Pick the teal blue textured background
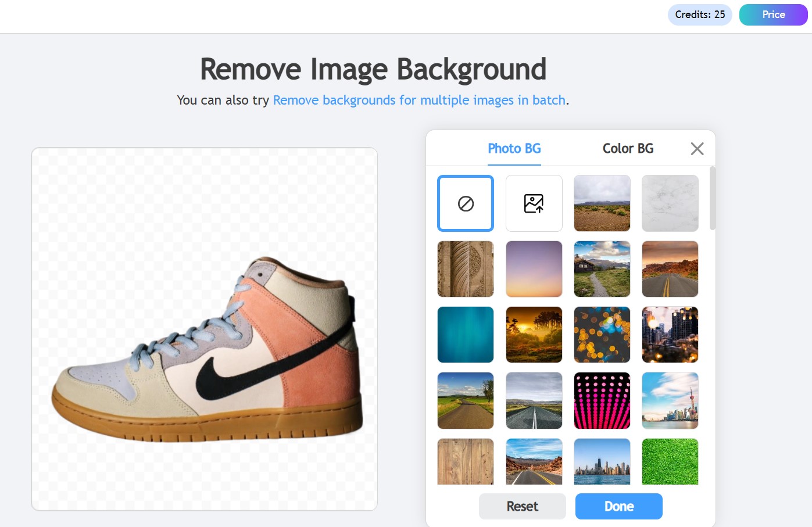Image resolution: width=812 pixels, height=527 pixels. [466, 335]
